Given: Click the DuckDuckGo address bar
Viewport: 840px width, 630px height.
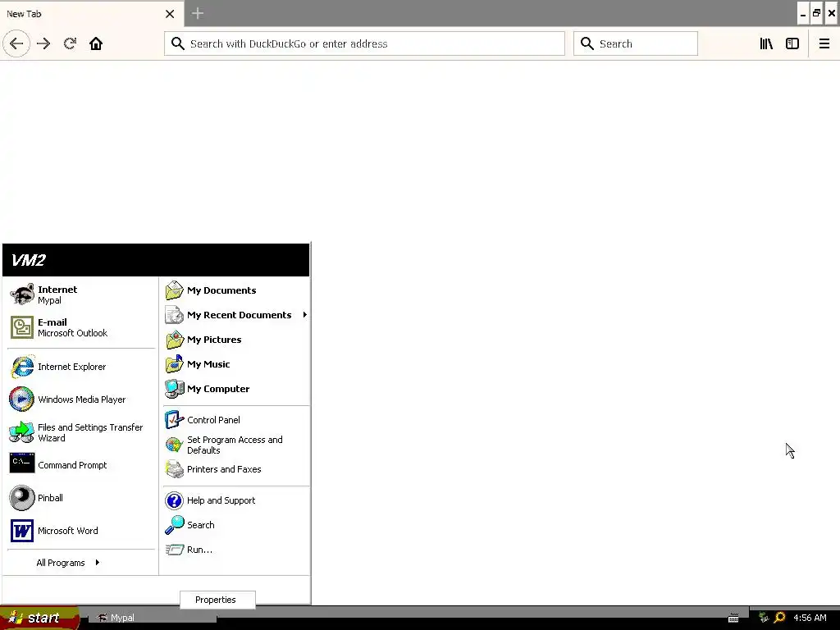Looking at the screenshot, I should tap(364, 43).
